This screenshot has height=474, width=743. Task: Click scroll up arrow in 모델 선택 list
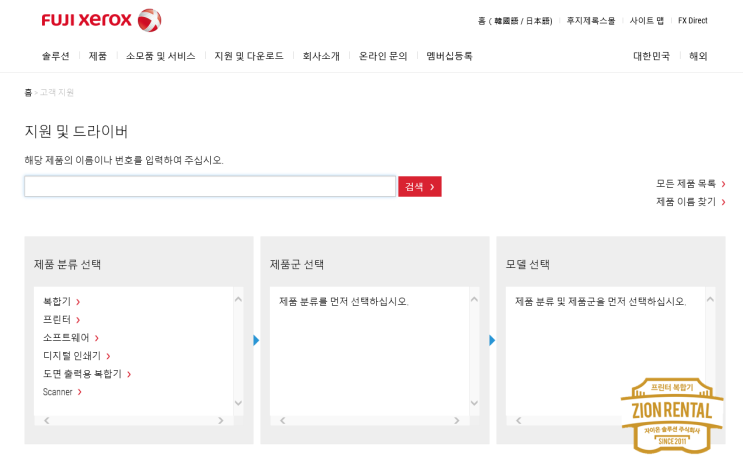(710, 300)
